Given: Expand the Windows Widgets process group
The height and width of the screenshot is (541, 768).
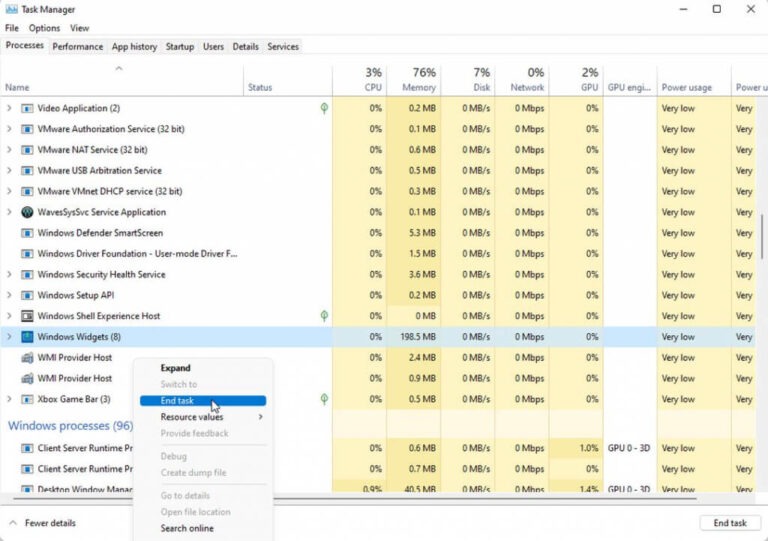Looking at the screenshot, I should [x=10, y=337].
